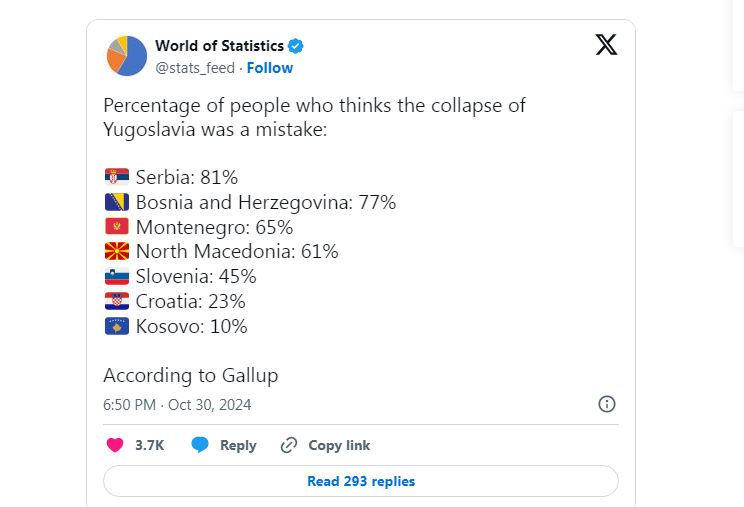The image size is (744, 507).
Task: Click the @stats_feed handle
Action: [194, 68]
